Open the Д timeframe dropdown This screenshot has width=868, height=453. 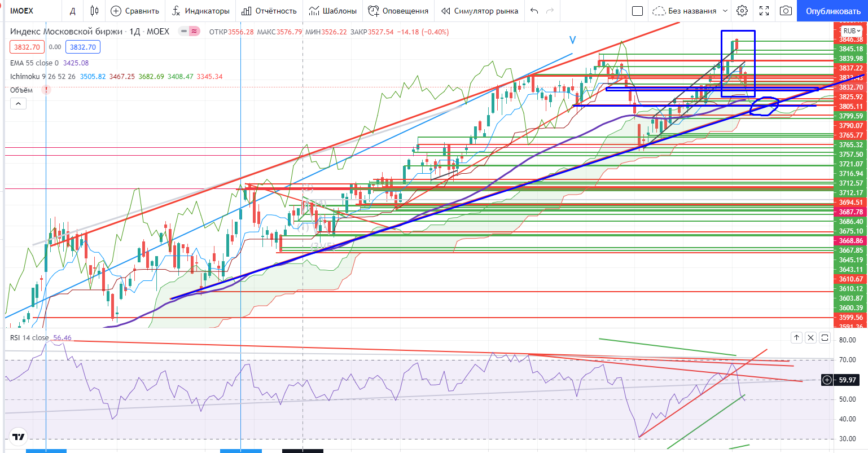pos(72,11)
